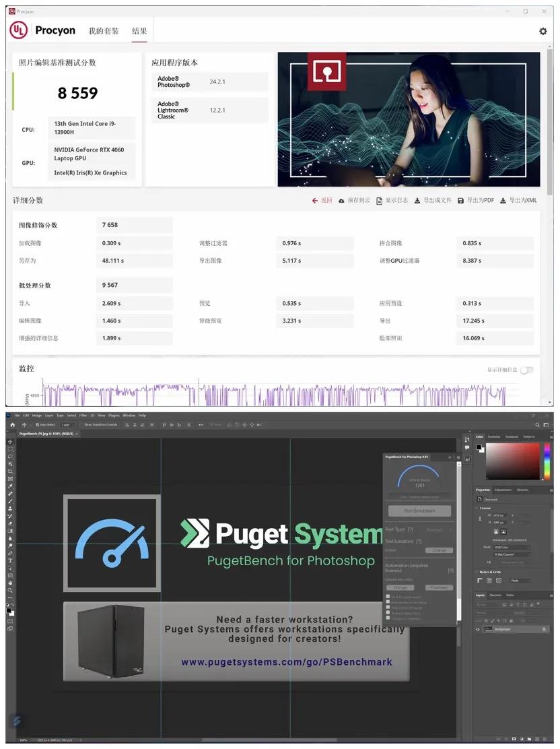Viewport: 560px width, 749px height.
Task: Click Photoshop search magnifier icon
Action: 537,425
